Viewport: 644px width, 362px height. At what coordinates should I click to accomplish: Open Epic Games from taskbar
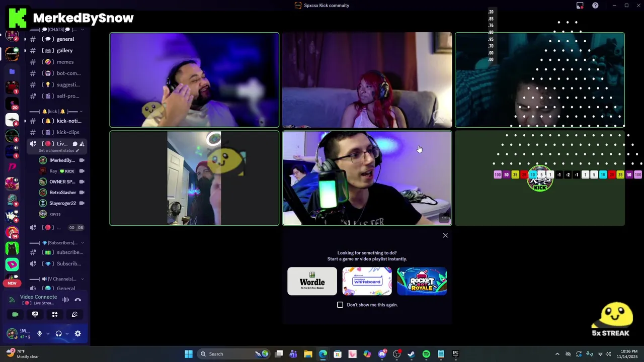coord(456,354)
